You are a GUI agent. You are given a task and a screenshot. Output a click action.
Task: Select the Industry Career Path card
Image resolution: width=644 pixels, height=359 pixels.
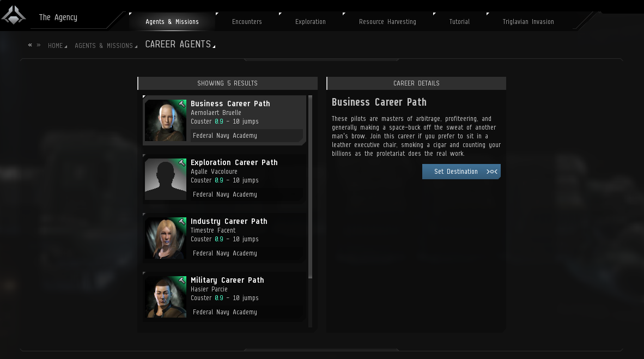click(x=224, y=238)
